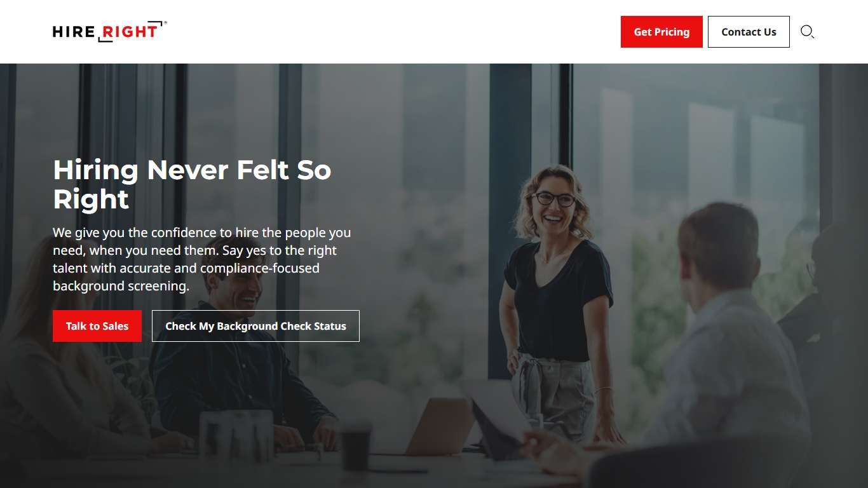Open the Contact Us page

pyautogui.click(x=749, y=32)
